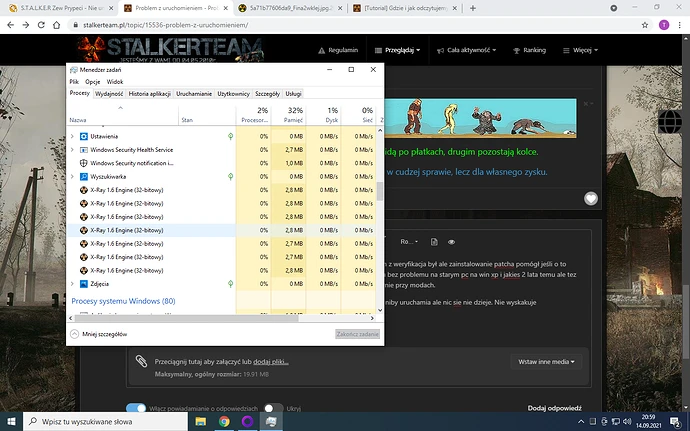This screenshot has width=690, height=431.
Task: Collapse view with 'Mniej szczegółów'
Action: click(99, 334)
